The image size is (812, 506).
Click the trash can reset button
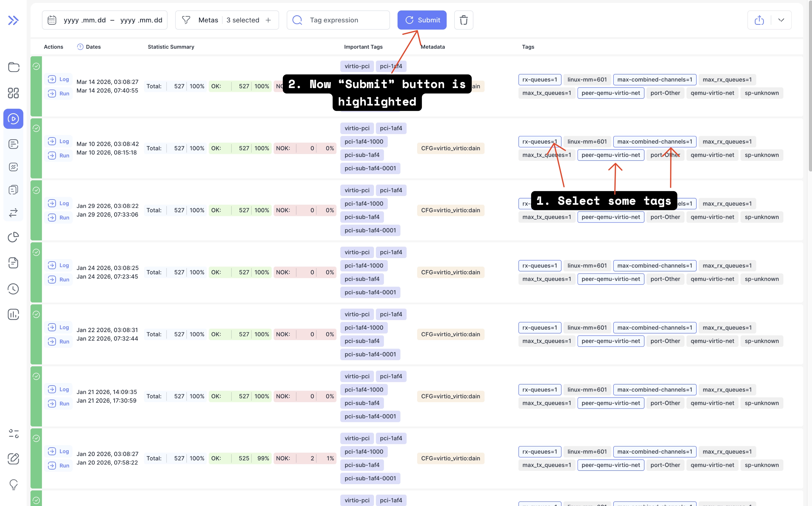coord(463,20)
